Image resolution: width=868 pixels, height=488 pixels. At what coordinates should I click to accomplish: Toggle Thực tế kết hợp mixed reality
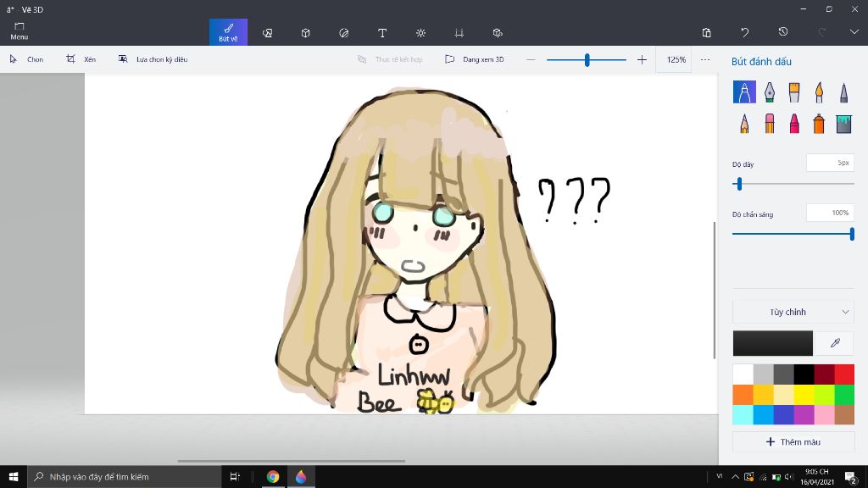click(390, 59)
